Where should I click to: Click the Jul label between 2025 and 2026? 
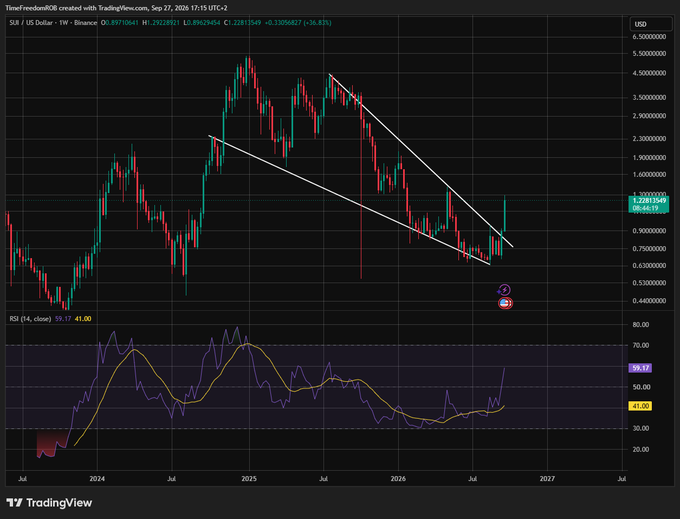(x=323, y=479)
